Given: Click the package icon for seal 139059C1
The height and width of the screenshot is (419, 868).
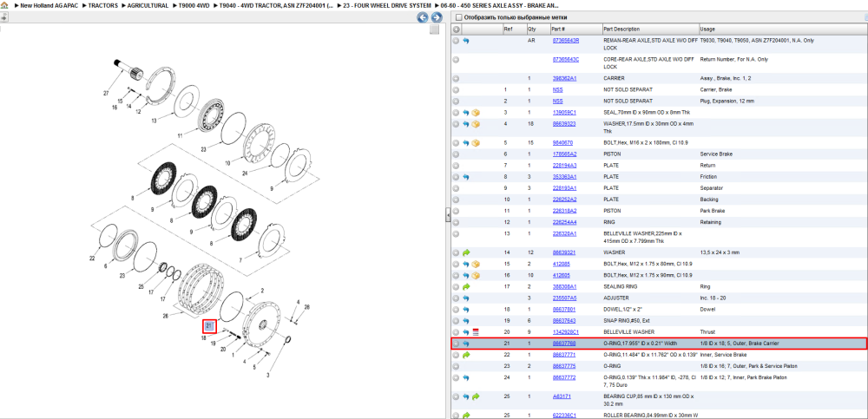Looking at the screenshot, I should coord(476,113).
